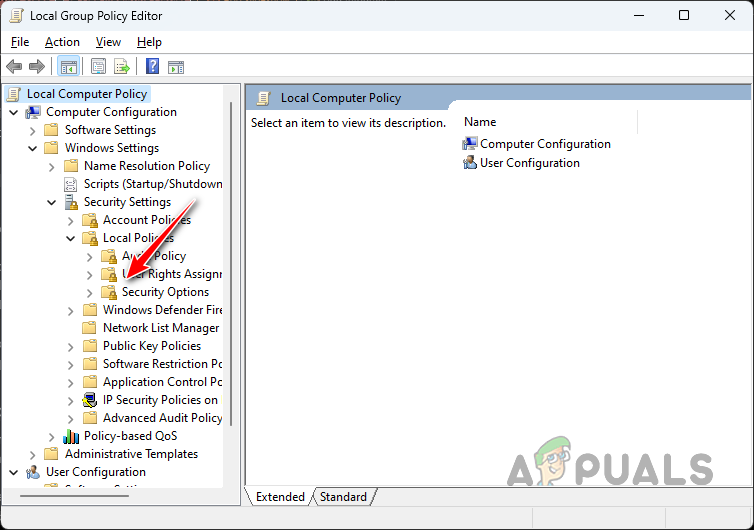Select the Software Restriction Policies tree item
Screen dimensions: 754x530
[x=163, y=364]
